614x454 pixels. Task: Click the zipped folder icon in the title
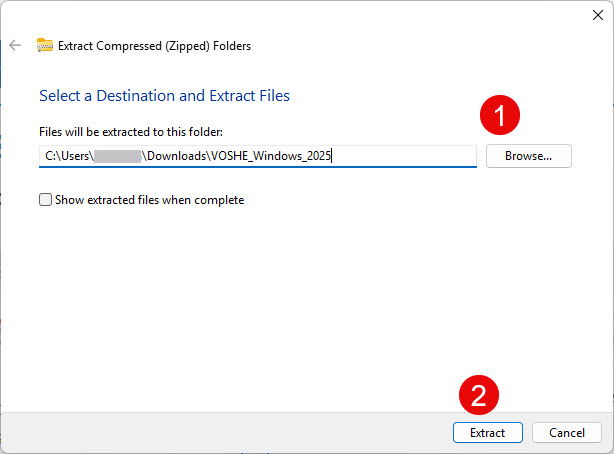click(45, 45)
